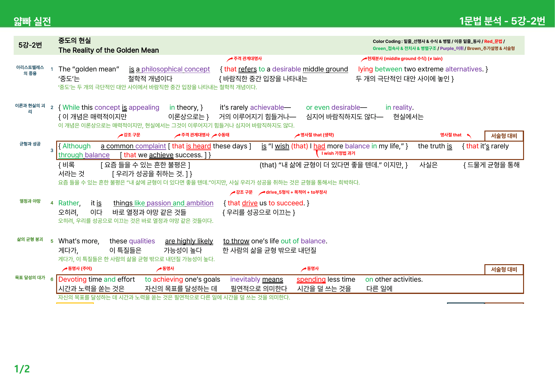
Task: Click the '삶의 균형 붕괴' side label
Action: [30, 239]
